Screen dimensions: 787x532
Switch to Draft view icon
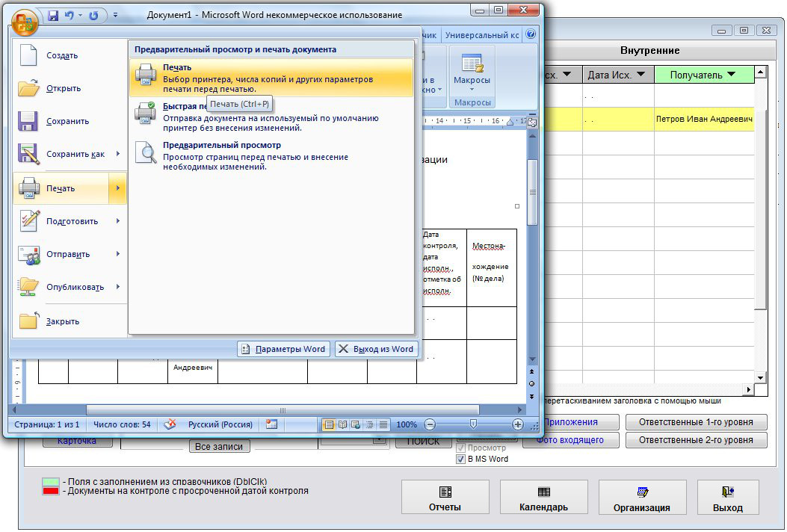[x=383, y=424]
